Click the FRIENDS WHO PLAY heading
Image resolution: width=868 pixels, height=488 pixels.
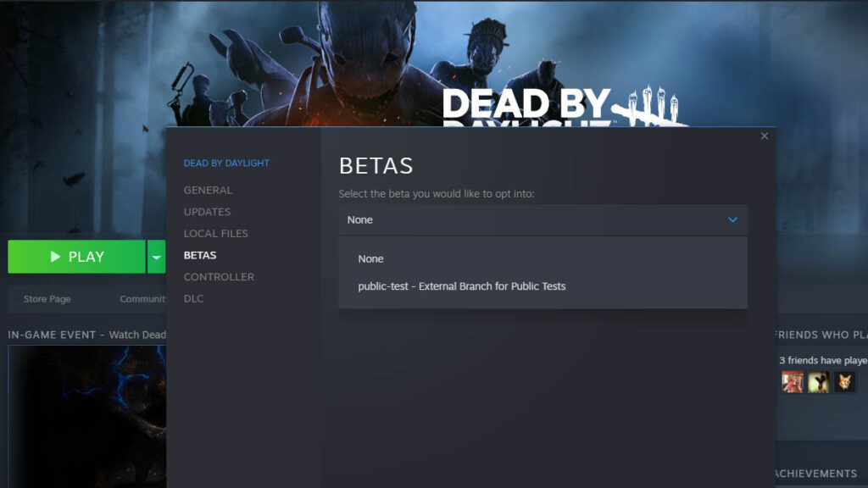point(821,335)
